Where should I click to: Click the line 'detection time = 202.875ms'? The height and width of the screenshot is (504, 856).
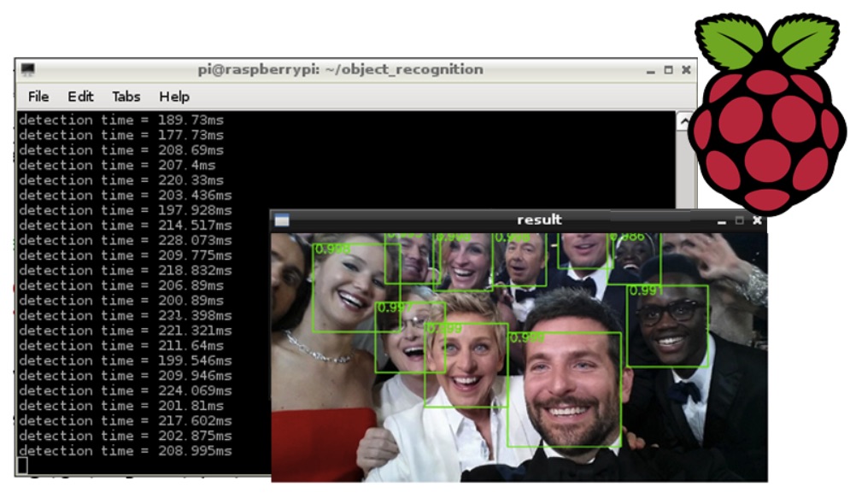[x=126, y=435]
